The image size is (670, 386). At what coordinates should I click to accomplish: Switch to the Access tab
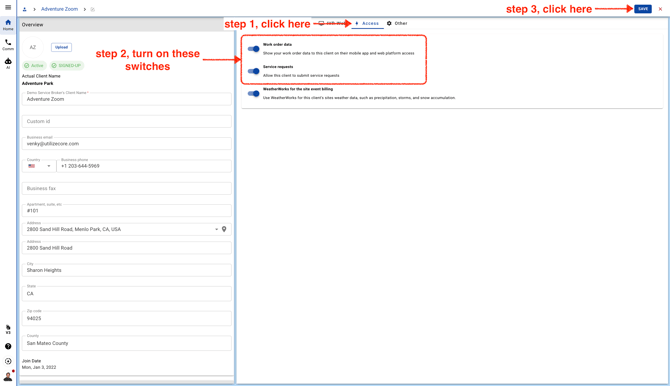point(367,24)
